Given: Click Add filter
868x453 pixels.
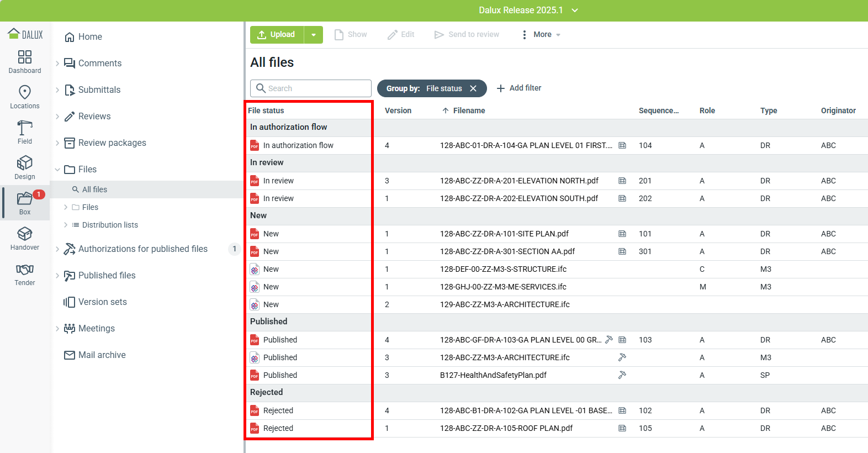Looking at the screenshot, I should (x=519, y=88).
